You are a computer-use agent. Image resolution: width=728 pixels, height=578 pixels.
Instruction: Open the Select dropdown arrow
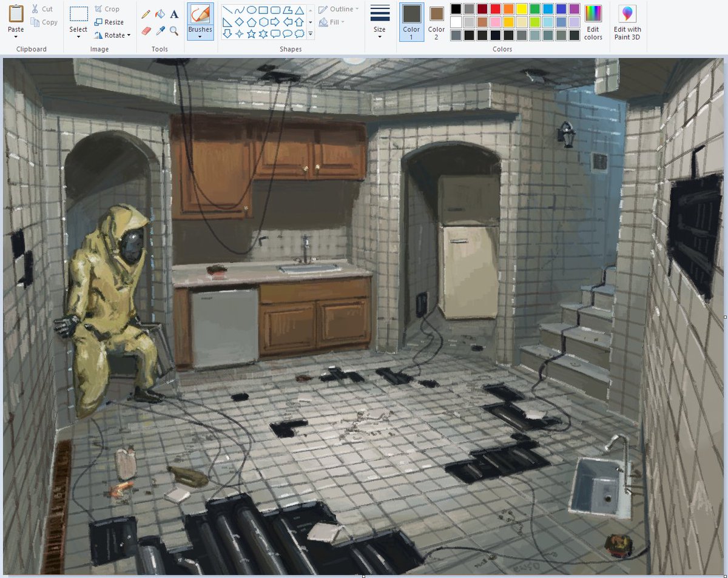click(78, 36)
